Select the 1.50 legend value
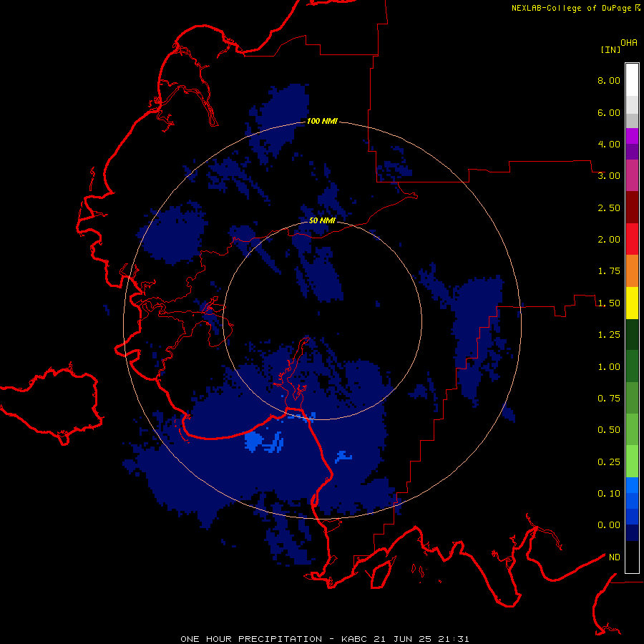The width and height of the screenshot is (644, 644). click(609, 303)
